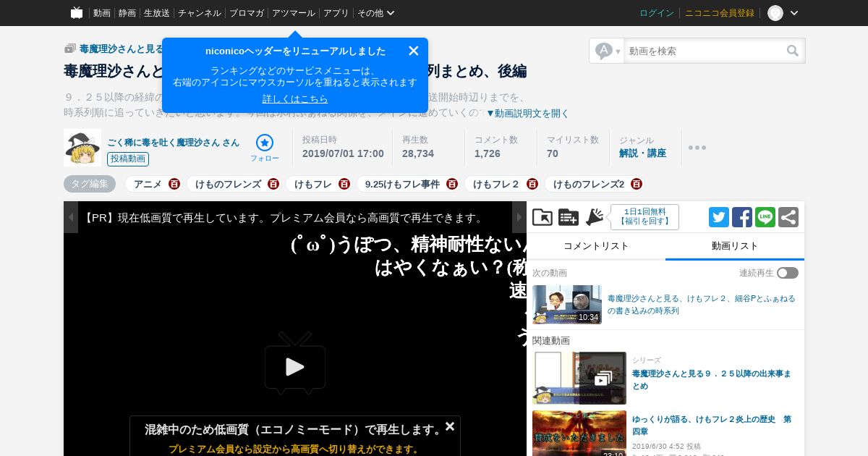Open series link 毒魔理沙さんと見る
This screenshot has width=868, height=456.
point(122,48)
